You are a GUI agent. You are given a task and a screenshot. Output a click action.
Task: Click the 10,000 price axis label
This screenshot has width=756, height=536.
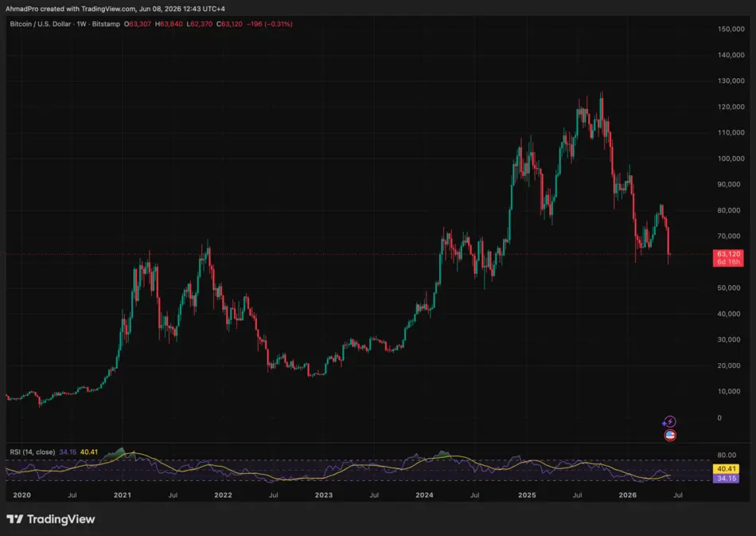point(728,391)
